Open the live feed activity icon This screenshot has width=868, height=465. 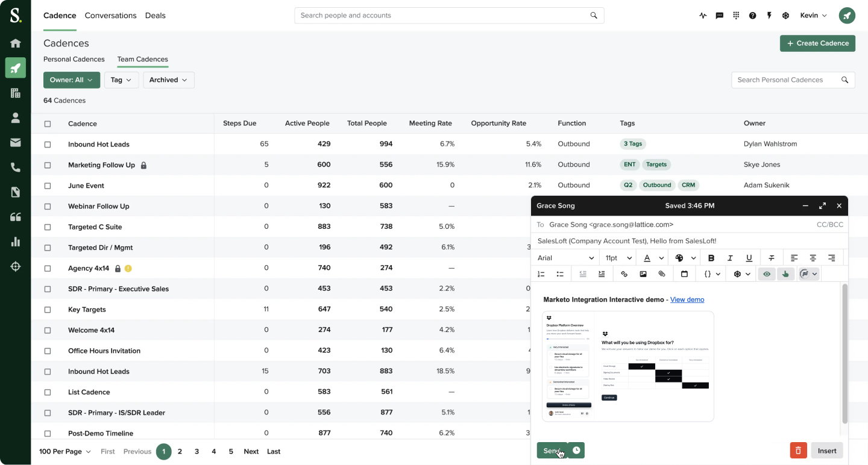point(703,15)
